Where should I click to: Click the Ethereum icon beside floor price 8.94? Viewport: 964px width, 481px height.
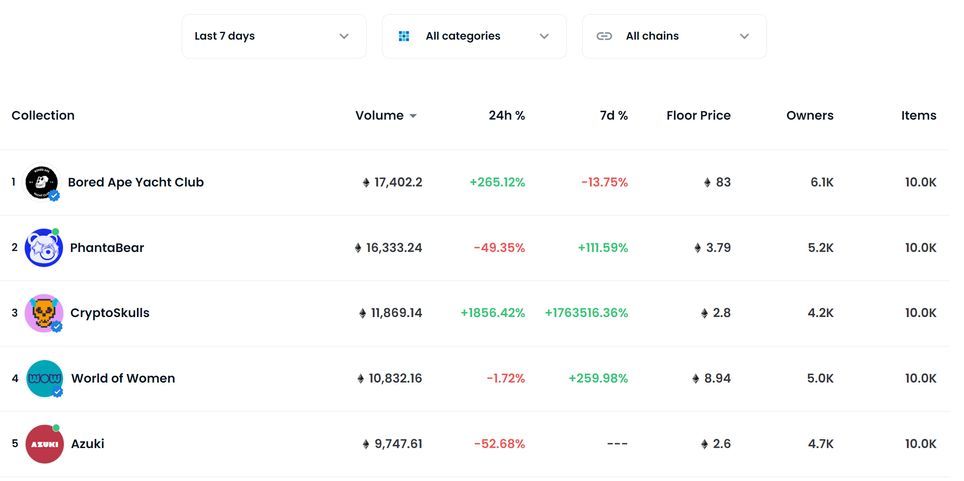pyautogui.click(x=695, y=378)
